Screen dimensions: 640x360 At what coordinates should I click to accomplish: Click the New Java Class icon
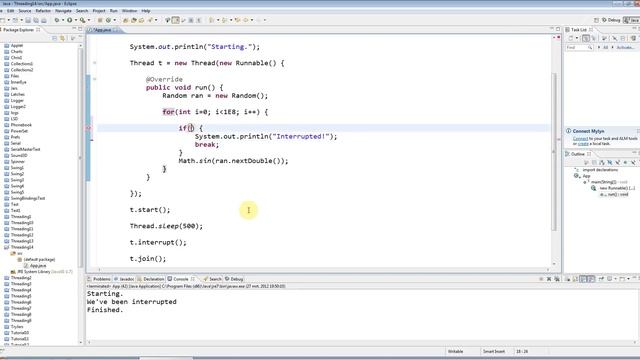click(x=108, y=20)
